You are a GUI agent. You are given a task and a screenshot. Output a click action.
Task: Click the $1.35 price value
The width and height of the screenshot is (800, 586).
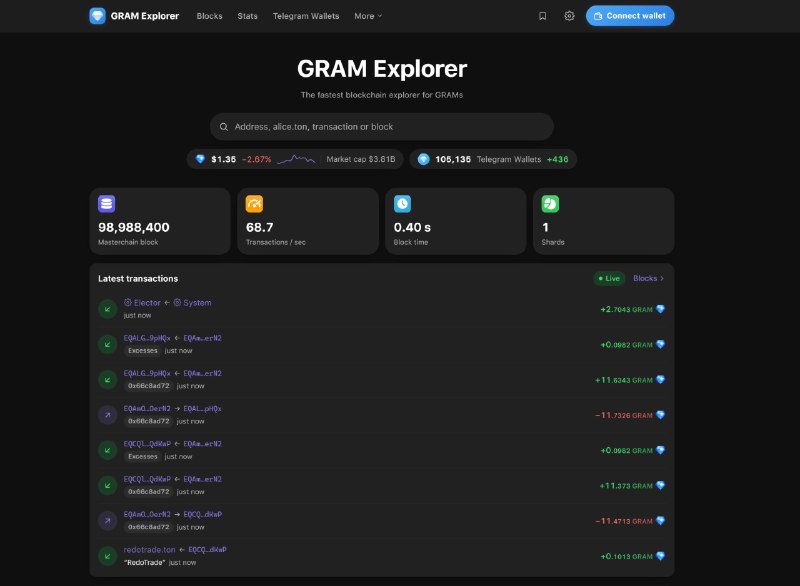(x=223, y=159)
